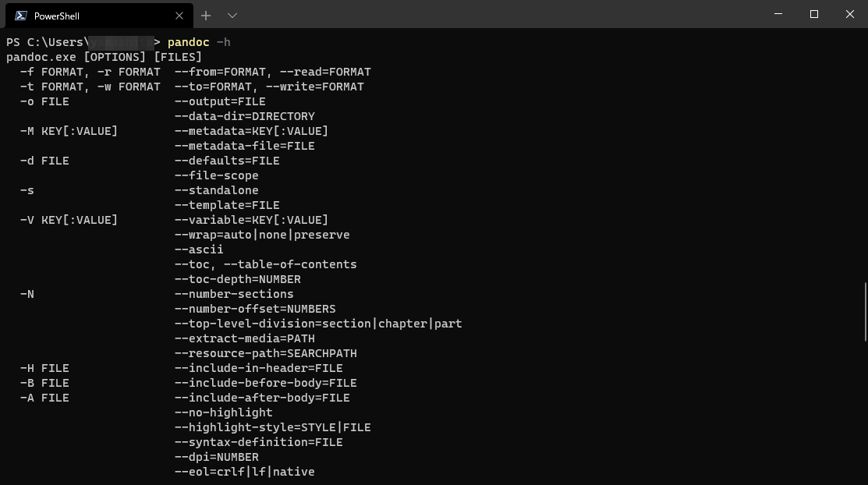Click the --output=FILE option text
Image resolution: width=868 pixels, height=485 pixels.
(x=220, y=101)
